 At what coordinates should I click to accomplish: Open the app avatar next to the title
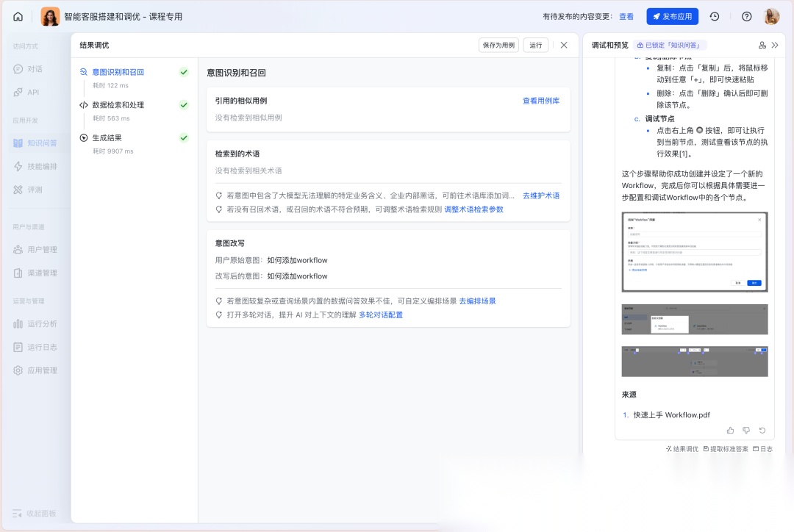pyautogui.click(x=50, y=17)
